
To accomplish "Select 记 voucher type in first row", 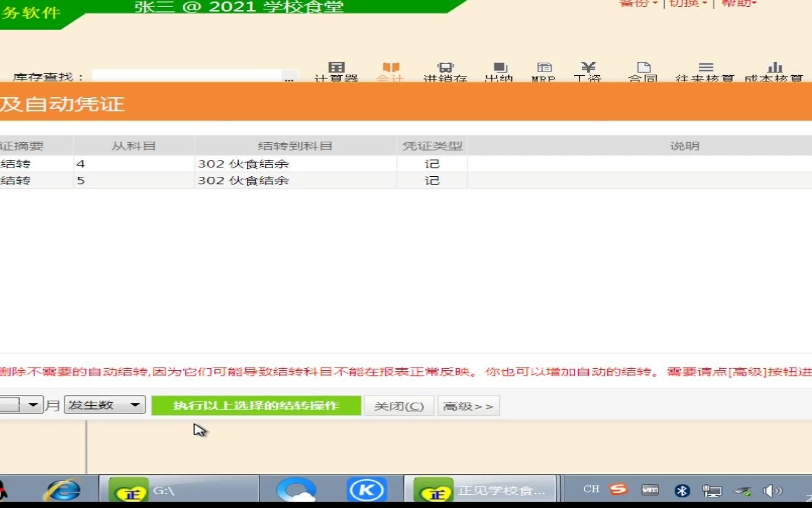I will tap(432, 164).
